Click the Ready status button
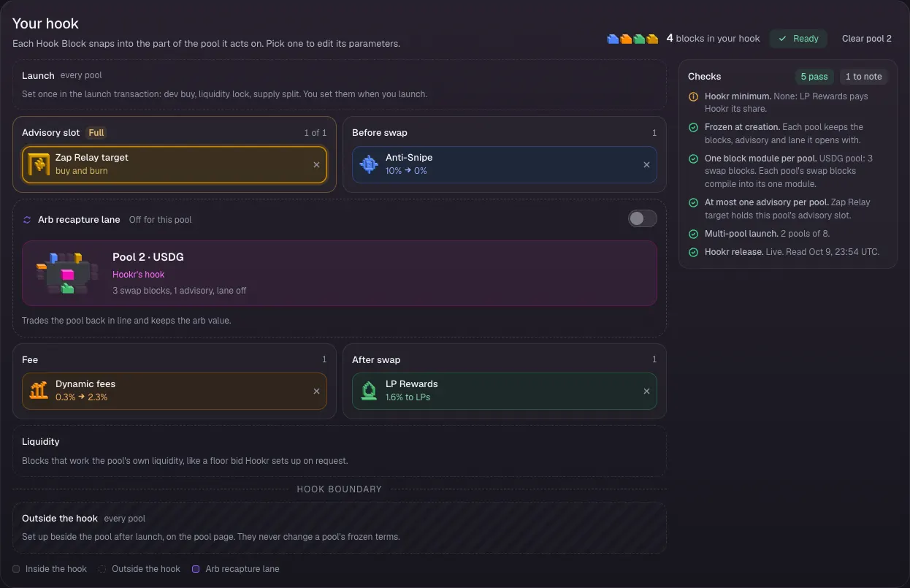 pos(798,39)
